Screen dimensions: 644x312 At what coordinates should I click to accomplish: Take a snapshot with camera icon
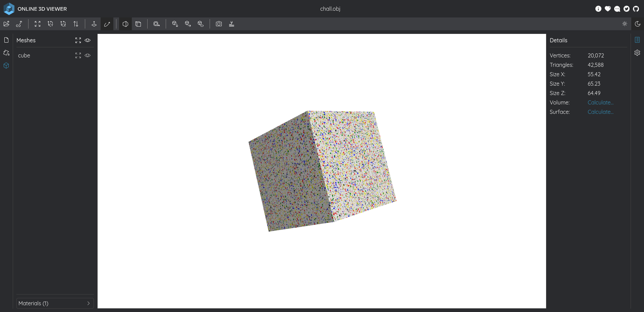(x=219, y=24)
